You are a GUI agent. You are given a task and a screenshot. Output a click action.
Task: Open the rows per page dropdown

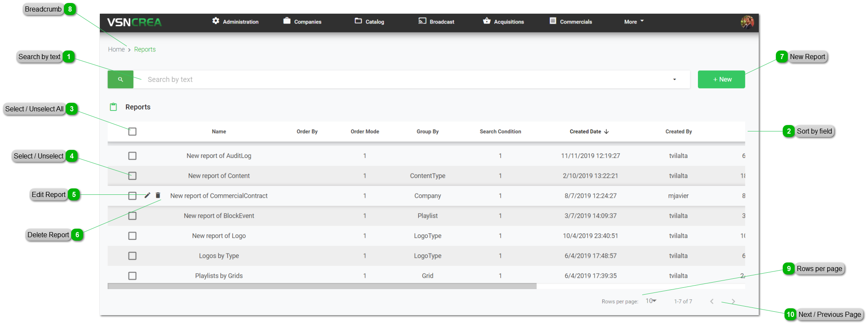651,301
